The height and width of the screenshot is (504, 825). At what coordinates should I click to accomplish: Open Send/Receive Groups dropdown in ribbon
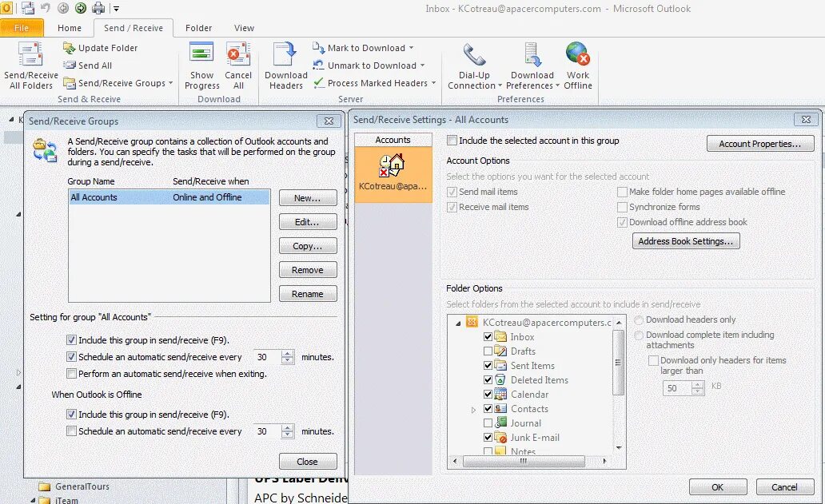[x=170, y=83]
